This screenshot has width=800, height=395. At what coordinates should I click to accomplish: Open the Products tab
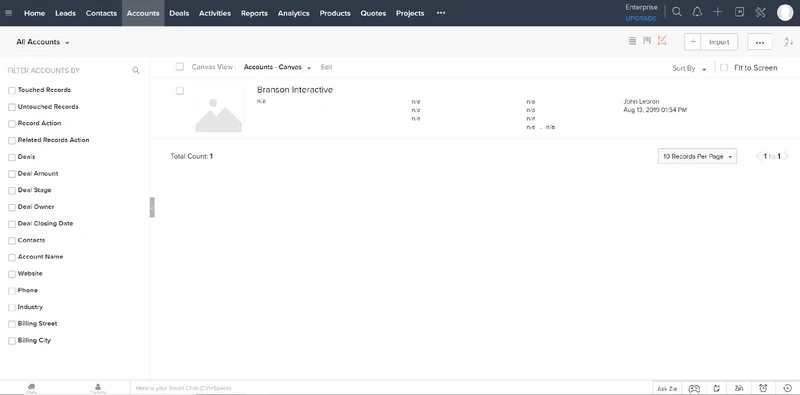point(335,13)
